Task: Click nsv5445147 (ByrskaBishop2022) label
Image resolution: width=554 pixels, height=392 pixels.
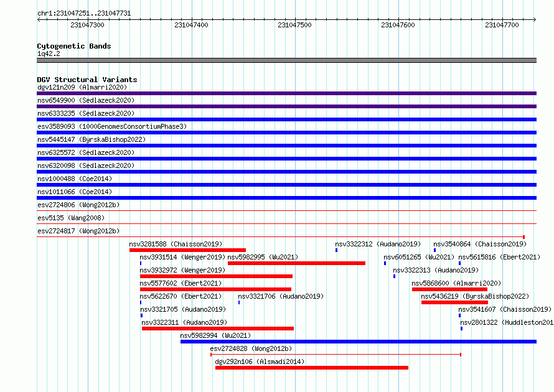Action: pyautogui.click(x=92, y=139)
